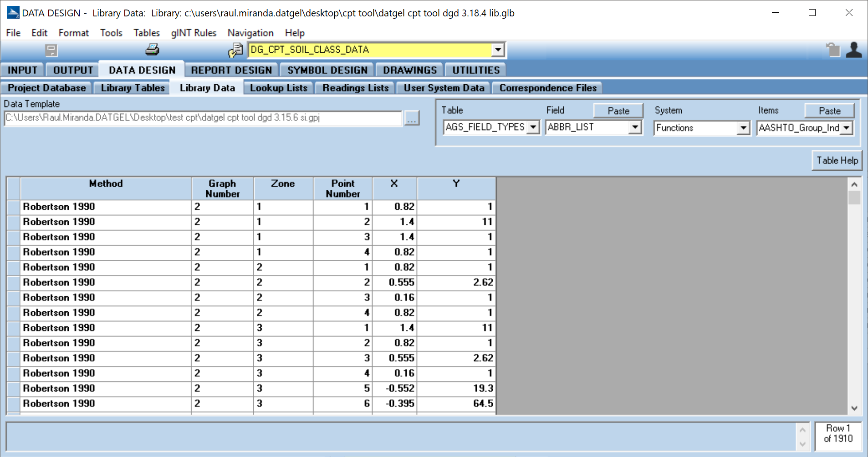
Task: Open the Functions System dropdown
Action: (743, 128)
